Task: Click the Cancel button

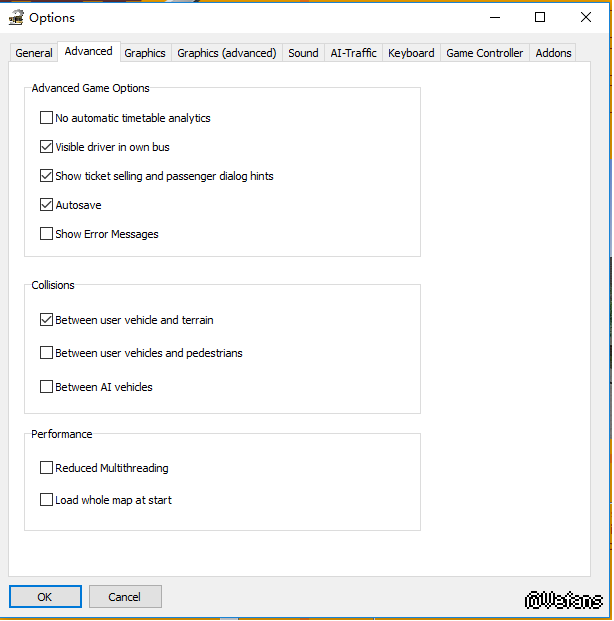Action: (125, 596)
